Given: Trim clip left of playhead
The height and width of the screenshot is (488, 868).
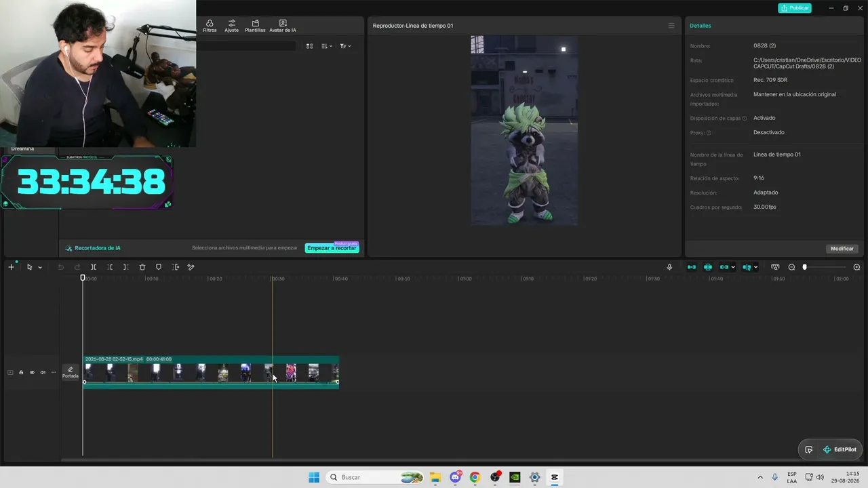Looking at the screenshot, I should (110, 267).
